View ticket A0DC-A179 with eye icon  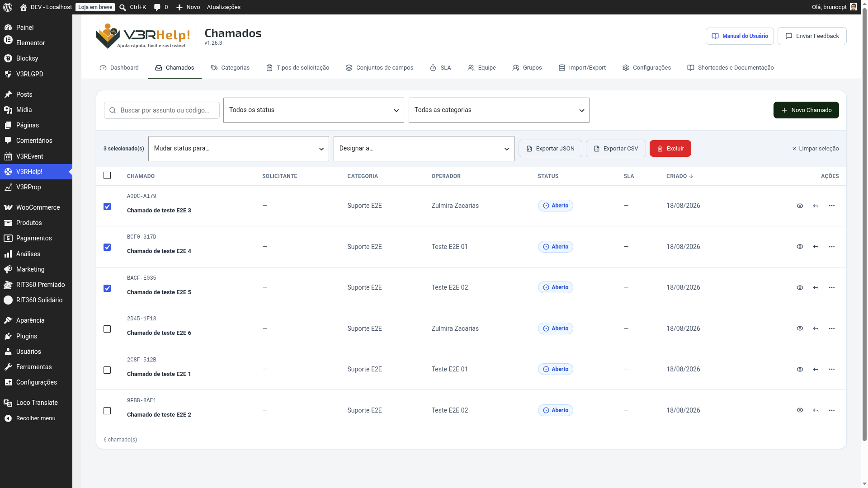point(800,206)
